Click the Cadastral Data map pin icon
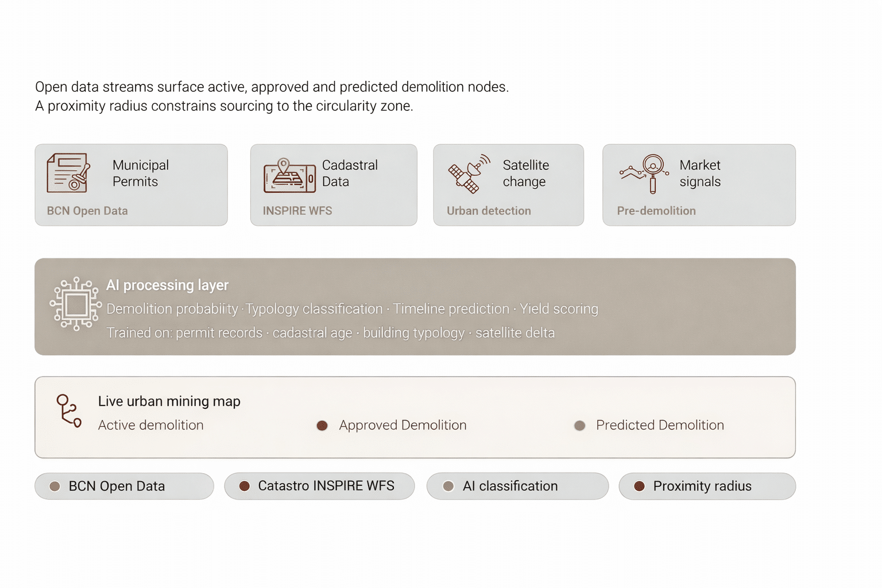 tap(289, 175)
